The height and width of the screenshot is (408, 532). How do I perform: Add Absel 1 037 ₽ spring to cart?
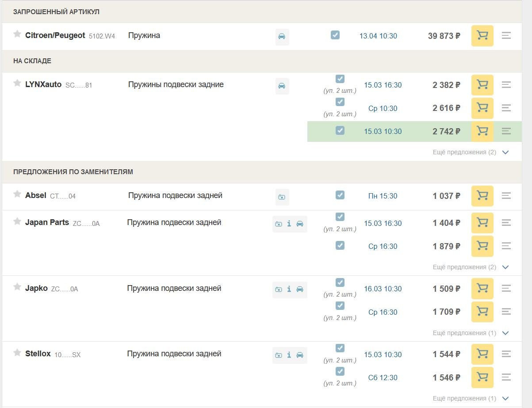pos(482,196)
